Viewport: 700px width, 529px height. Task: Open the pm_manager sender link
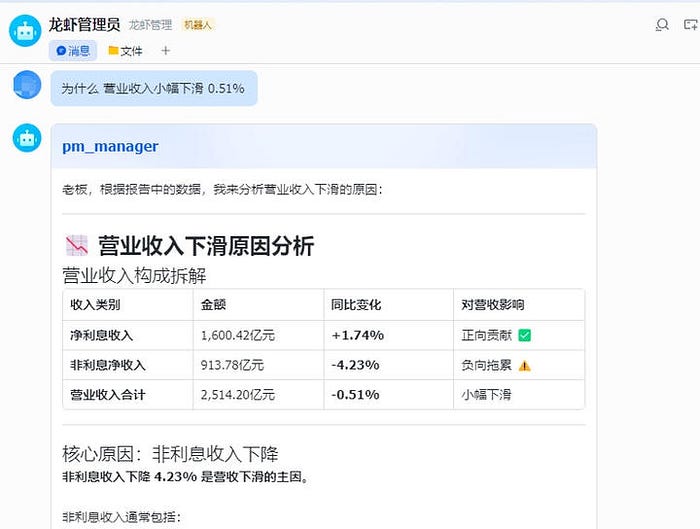click(110, 146)
